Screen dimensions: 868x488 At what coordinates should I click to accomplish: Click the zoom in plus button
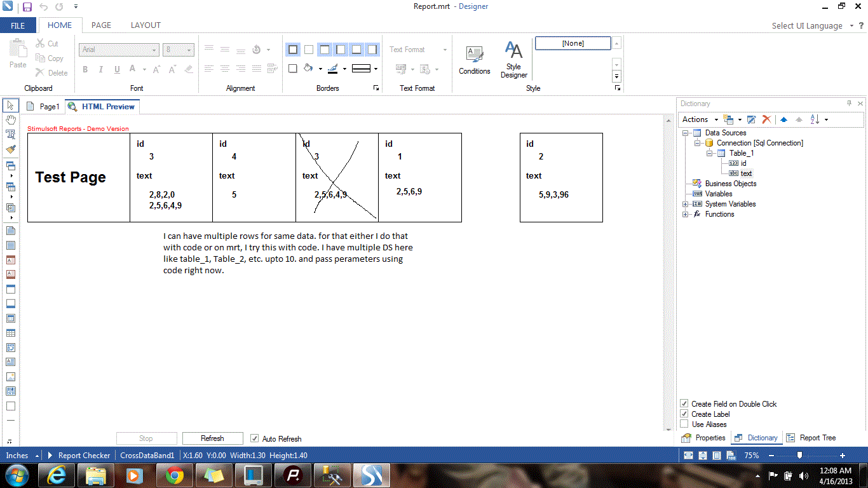(843, 456)
